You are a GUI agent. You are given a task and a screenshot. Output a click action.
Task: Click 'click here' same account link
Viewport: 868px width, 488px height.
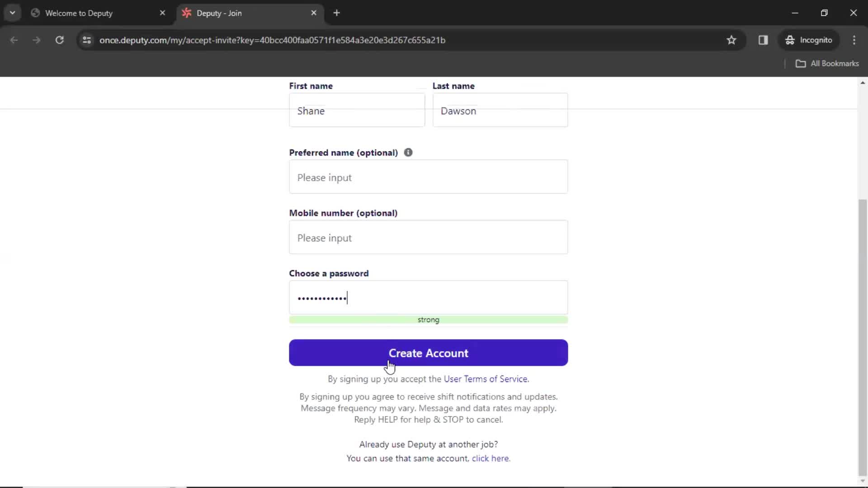click(490, 458)
